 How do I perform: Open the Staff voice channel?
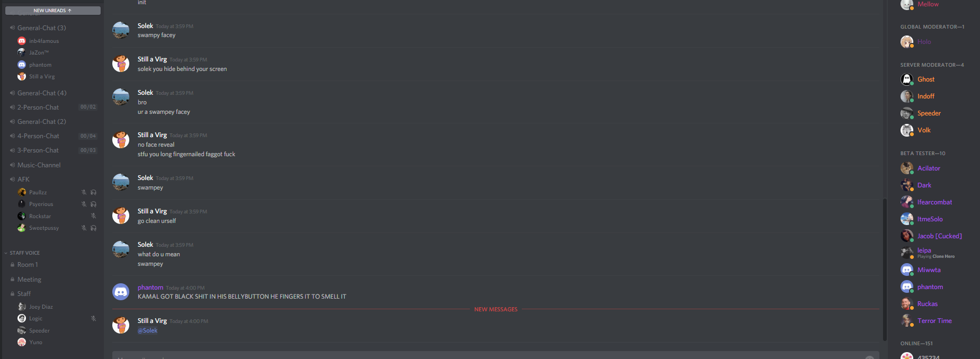click(x=24, y=294)
